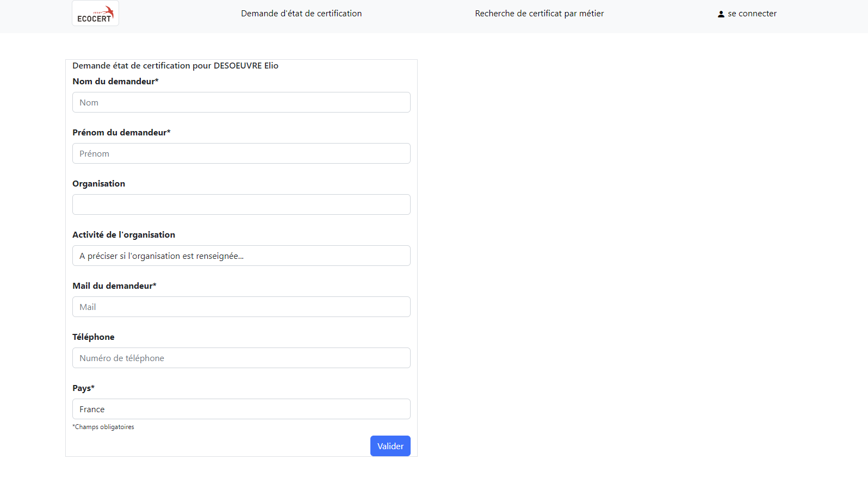Click the Téléphone label
Image resolution: width=868 pixels, height=478 pixels.
(93, 337)
